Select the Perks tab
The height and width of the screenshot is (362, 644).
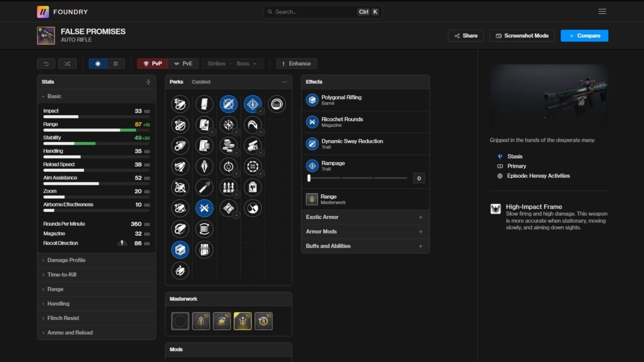(x=176, y=82)
